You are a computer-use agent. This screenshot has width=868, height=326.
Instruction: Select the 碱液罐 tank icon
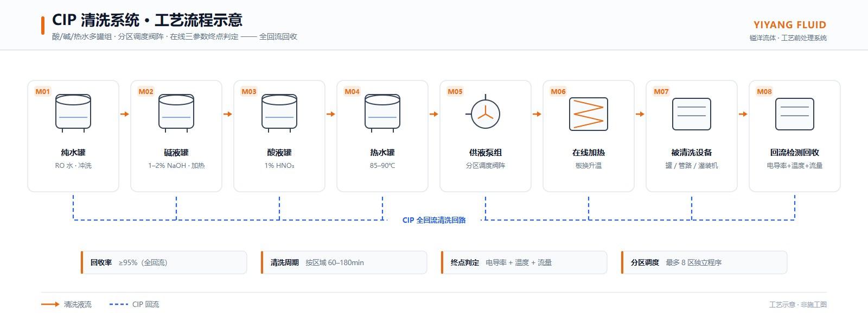176,114
